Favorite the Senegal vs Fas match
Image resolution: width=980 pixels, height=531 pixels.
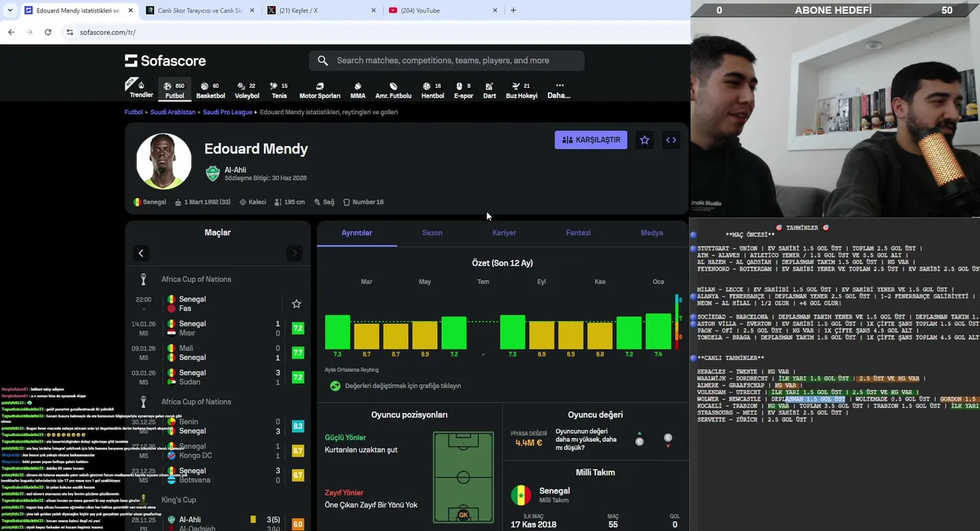tap(296, 304)
